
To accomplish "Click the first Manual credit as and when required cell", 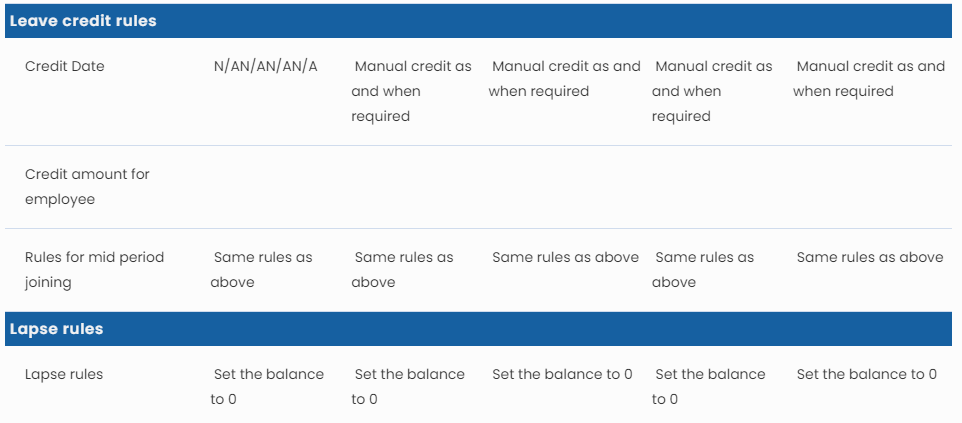I will click(411, 91).
